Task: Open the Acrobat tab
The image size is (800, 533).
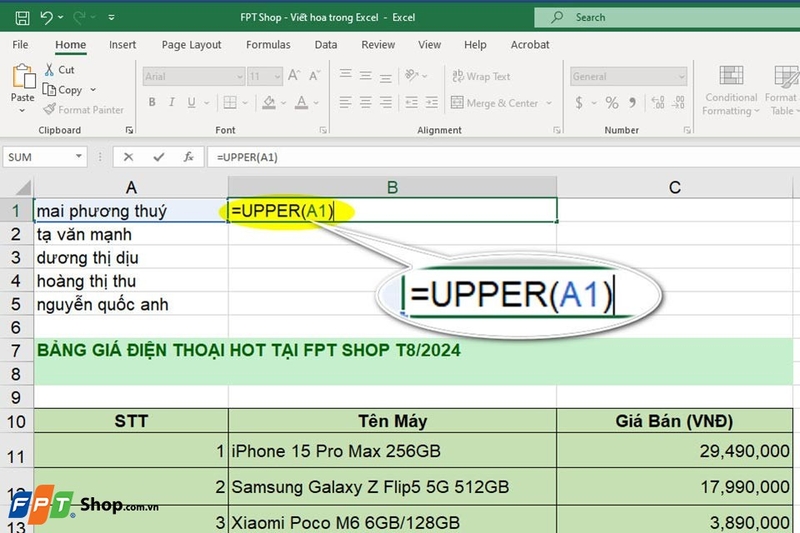Action: (x=530, y=45)
